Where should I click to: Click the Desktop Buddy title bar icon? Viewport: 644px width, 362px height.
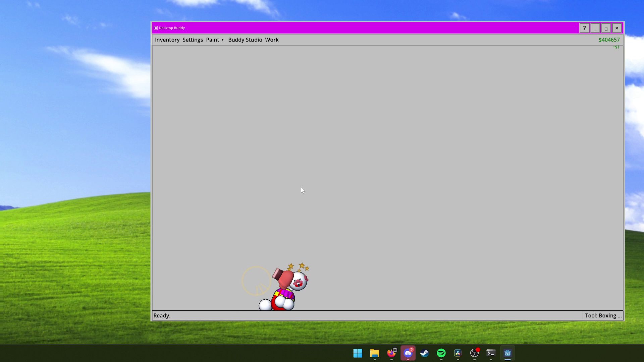click(x=156, y=28)
